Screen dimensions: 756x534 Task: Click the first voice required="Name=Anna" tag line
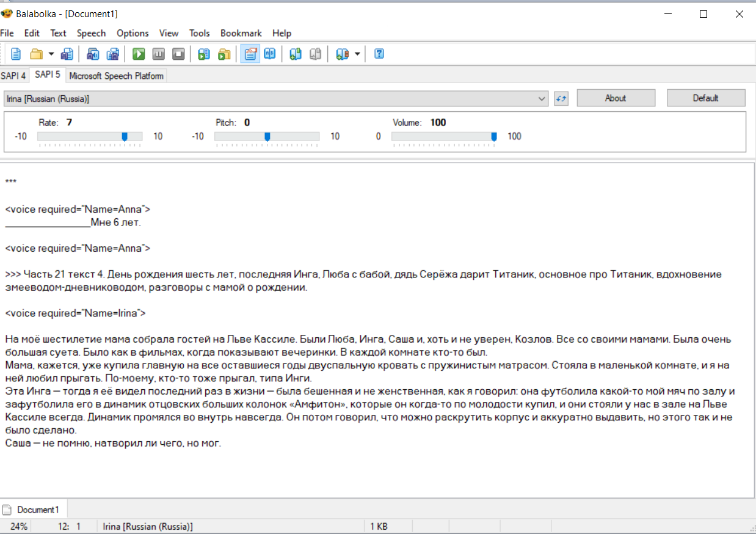(78, 210)
